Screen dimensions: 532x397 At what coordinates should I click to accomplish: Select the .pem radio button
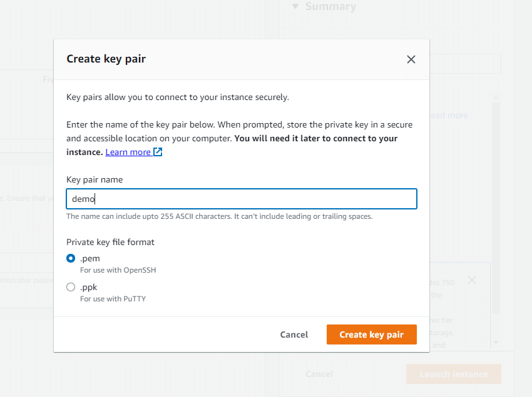click(71, 258)
